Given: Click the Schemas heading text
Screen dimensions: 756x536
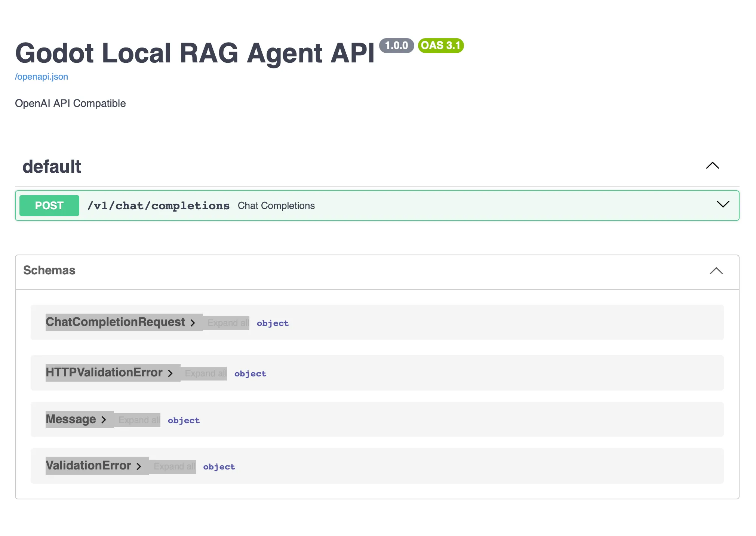Looking at the screenshot, I should tap(49, 270).
